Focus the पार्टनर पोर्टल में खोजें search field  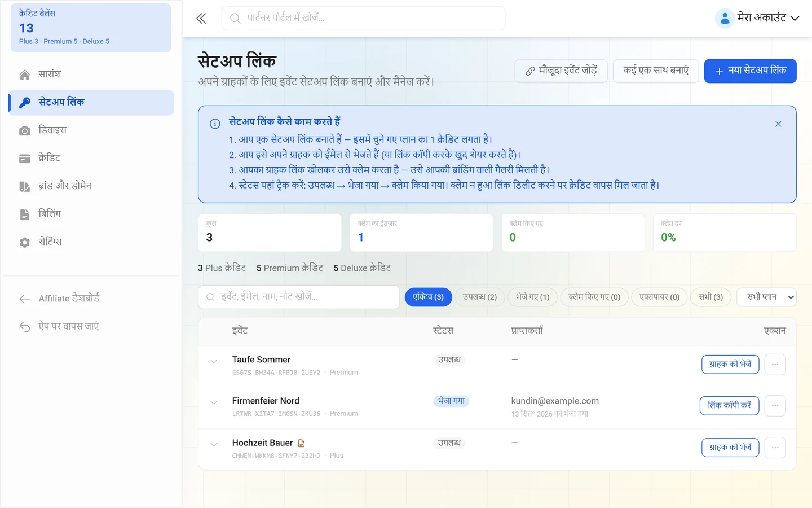tap(363, 19)
